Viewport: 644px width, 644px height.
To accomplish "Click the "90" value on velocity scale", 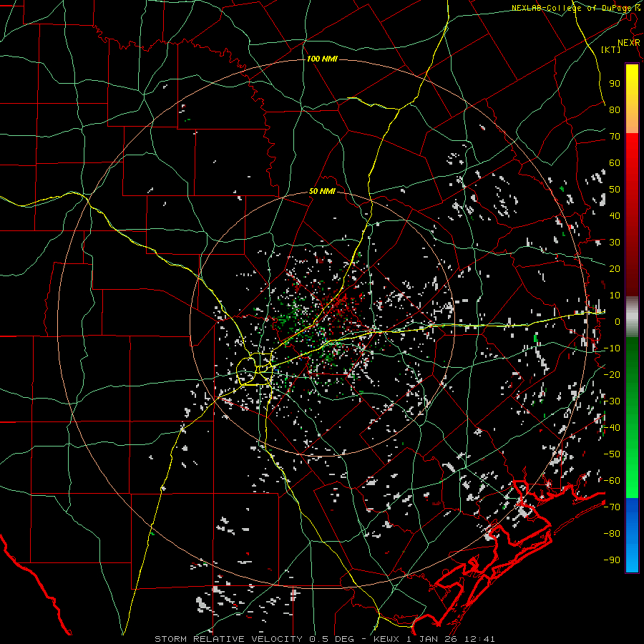I will [x=615, y=84].
